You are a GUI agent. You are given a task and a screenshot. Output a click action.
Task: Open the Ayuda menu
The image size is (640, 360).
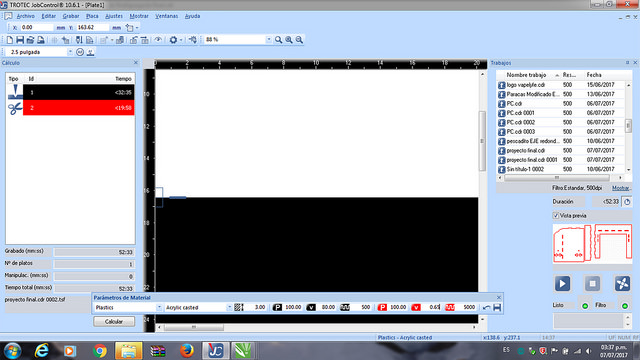pos(193,16)
